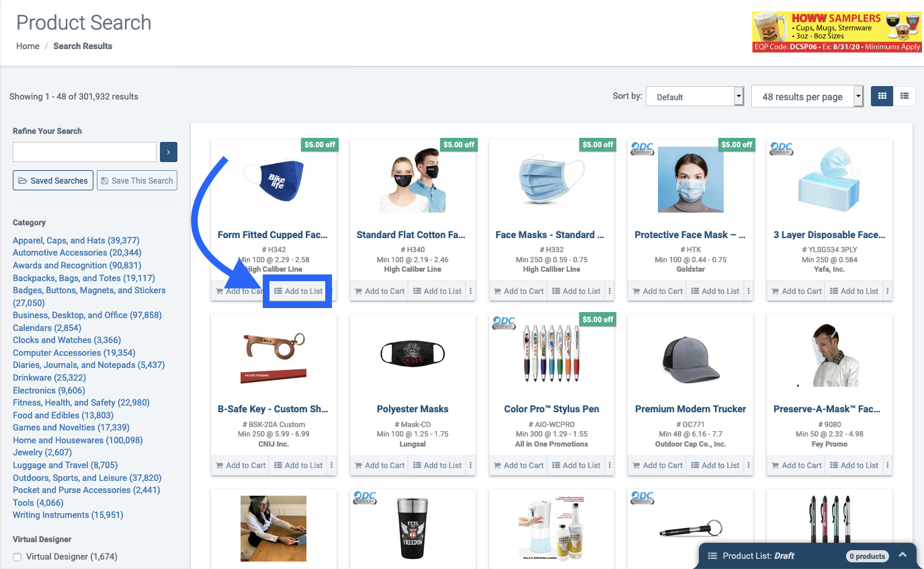Filter by Drinkware category

50,377
